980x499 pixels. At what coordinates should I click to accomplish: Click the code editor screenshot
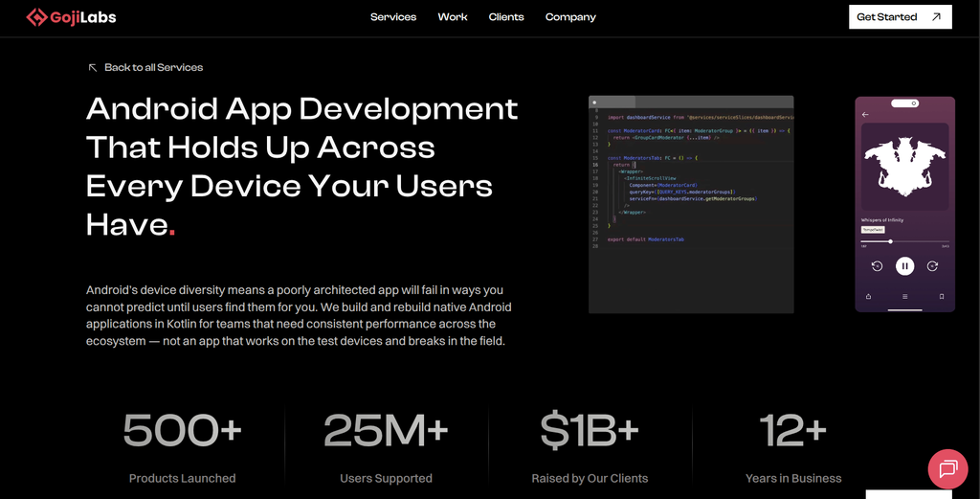tap(691, 204)
